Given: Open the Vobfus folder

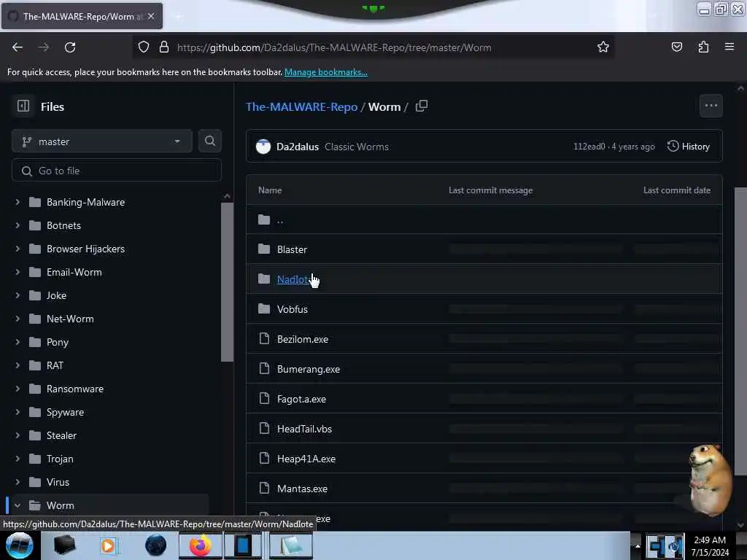Looking at the screenshot, I should pyautogui.click(x=293, y=309).
